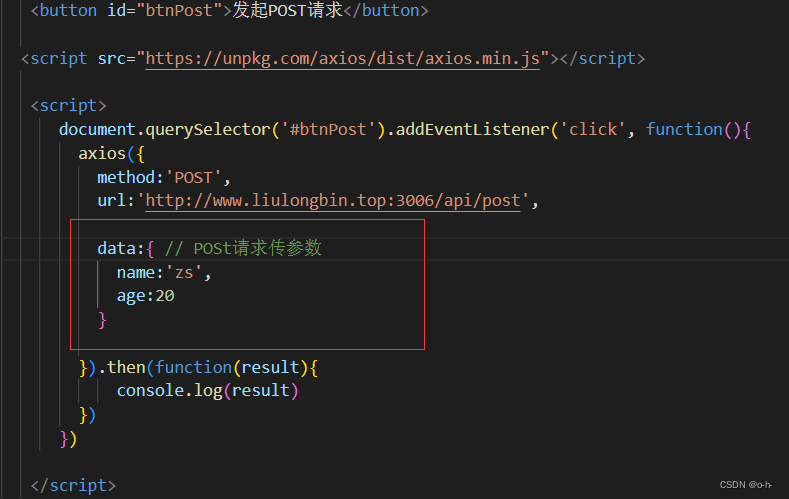The image size is (789, 499).
Task: Click the method property key
Action: [126, 178]
